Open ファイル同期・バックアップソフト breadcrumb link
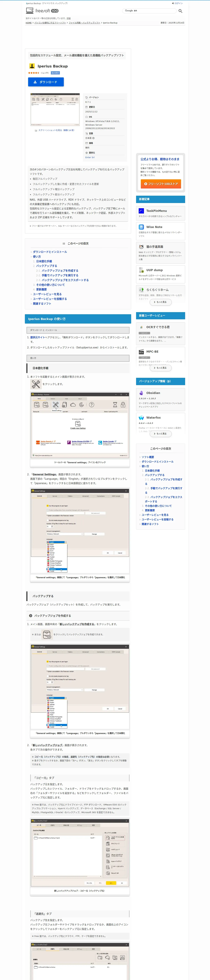Screen dimensions: 210x980 (x=84, y=23)
